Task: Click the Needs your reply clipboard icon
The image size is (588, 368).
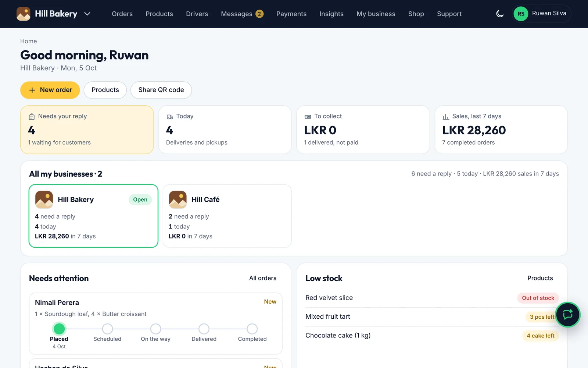Action: [32, 117]
